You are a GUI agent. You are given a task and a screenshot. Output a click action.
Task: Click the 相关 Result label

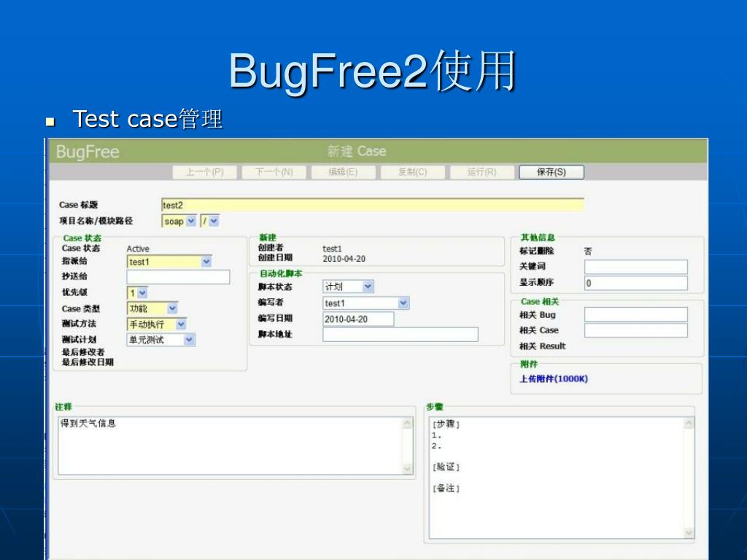542,346
